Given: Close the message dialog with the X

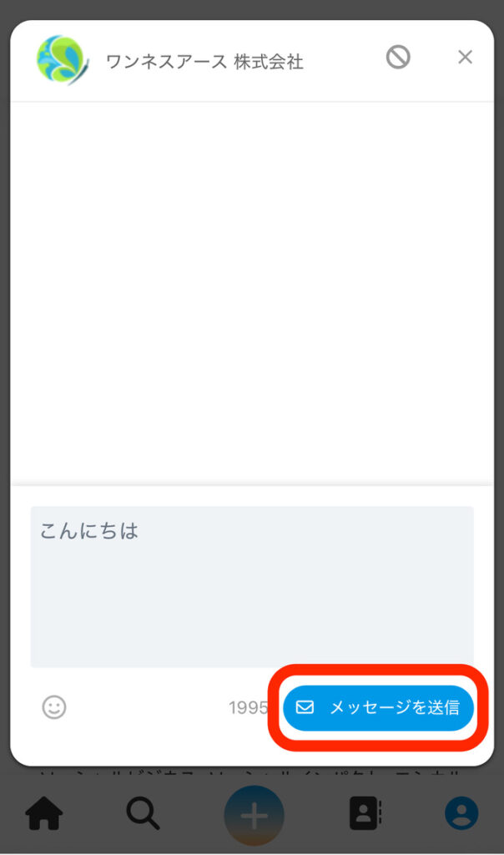Looking at the screenshot, I should (x=465, y=57).
